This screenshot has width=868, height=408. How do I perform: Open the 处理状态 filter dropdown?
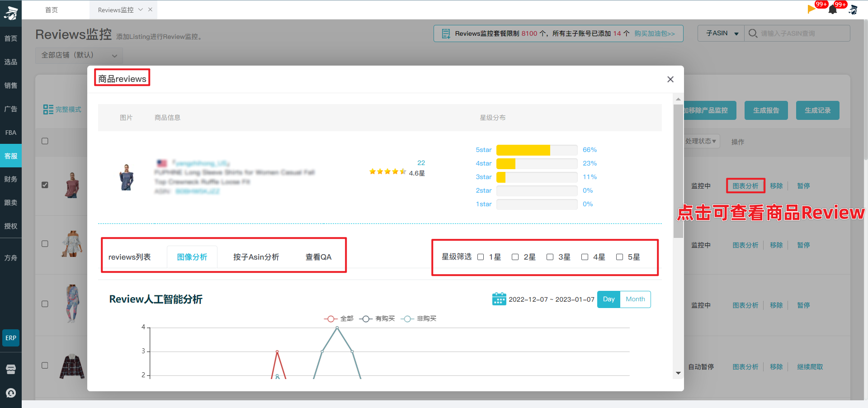701,141
